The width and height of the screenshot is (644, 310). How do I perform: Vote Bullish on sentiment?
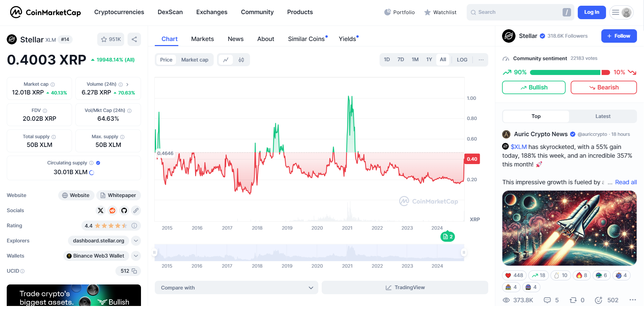point(534,87)
